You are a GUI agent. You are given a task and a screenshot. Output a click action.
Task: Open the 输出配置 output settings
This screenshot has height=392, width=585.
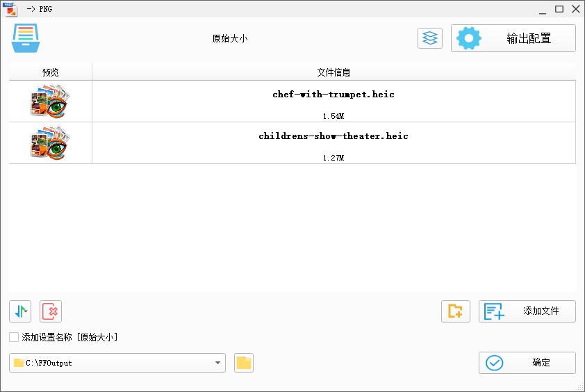coord(513,38)
